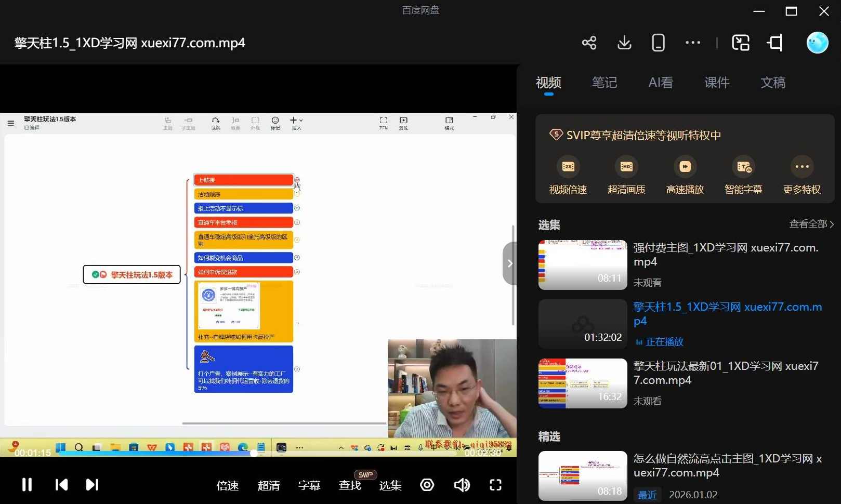Pause the playing video

click(27, 485)
